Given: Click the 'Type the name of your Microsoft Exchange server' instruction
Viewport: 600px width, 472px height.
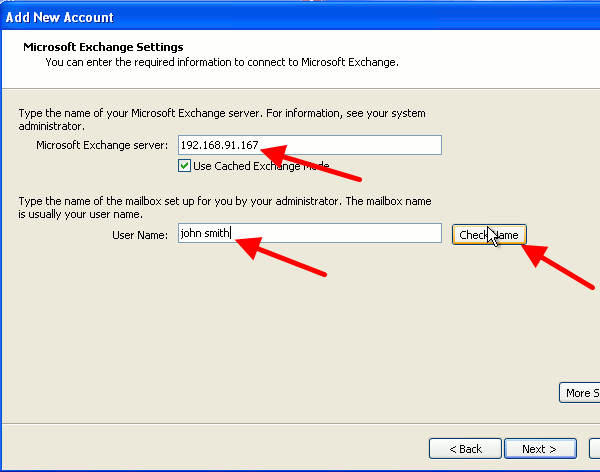Looking at the screenshot, I should click(222, 121).
